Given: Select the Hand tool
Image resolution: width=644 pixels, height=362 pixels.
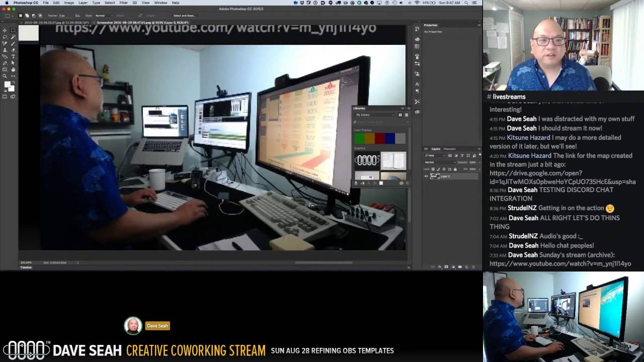Looking at the screenshot, I should tap(13, 69).
